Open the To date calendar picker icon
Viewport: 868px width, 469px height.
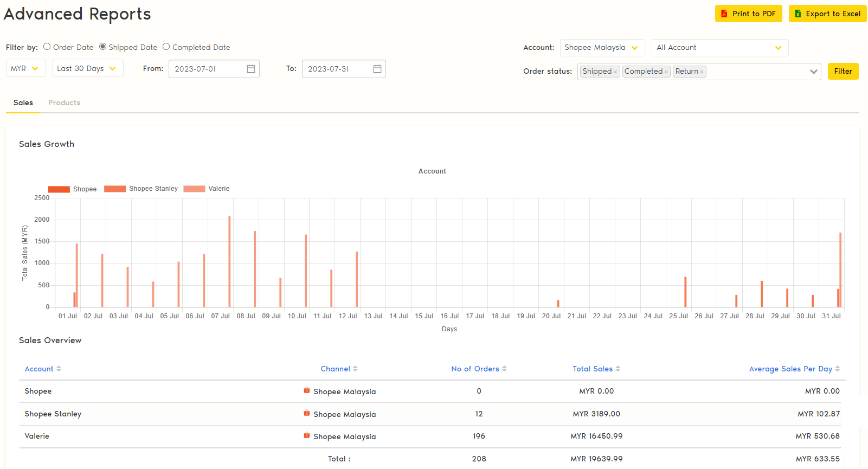point(377,69)
